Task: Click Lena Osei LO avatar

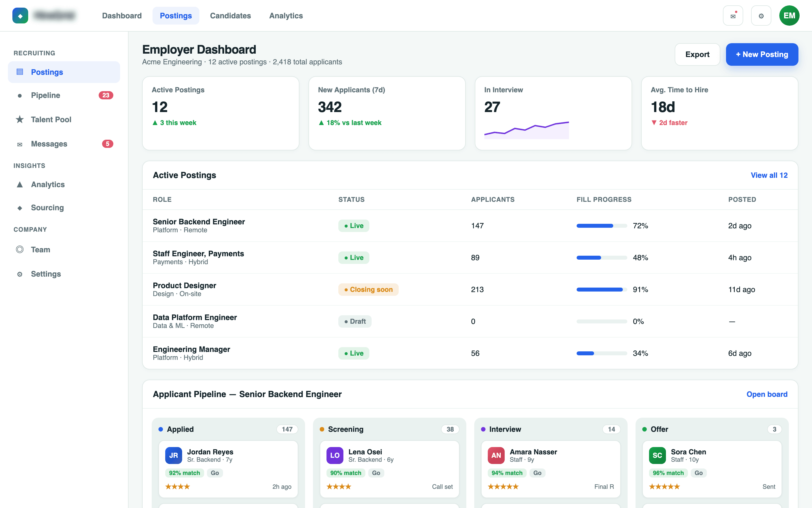Action: coord(335,455)
